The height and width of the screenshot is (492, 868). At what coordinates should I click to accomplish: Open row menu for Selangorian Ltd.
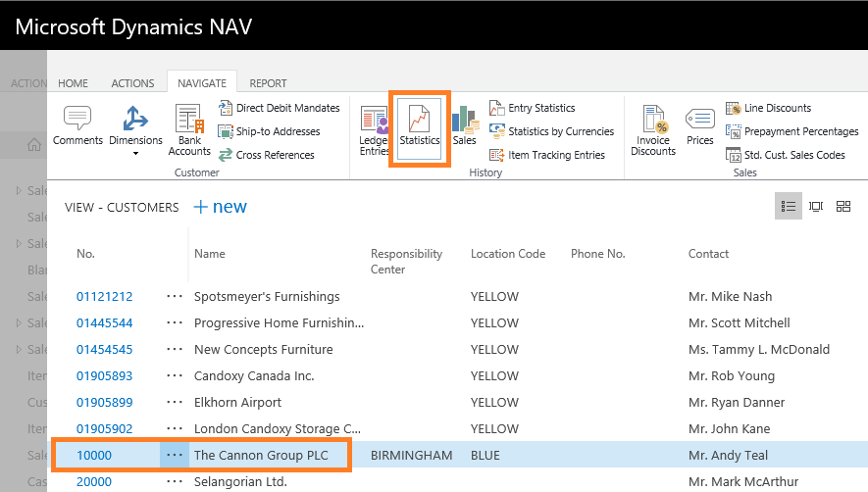(x=175, y=482)
